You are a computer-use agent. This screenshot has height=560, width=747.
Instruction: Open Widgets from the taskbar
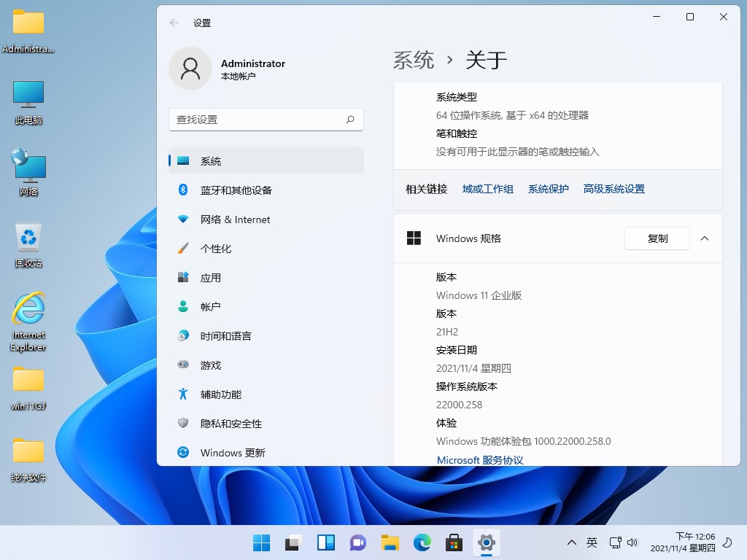click(326, 542)
